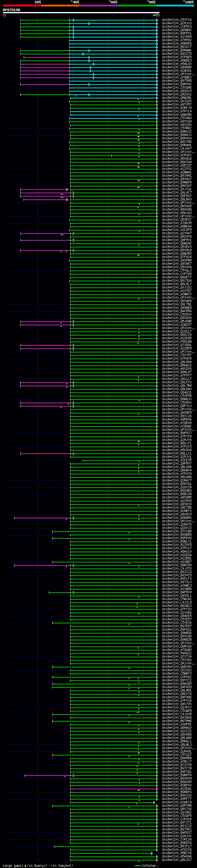Select hit UniRef100_Q5VQX4
Screen dimensions: 197x868
pos(177,159)
